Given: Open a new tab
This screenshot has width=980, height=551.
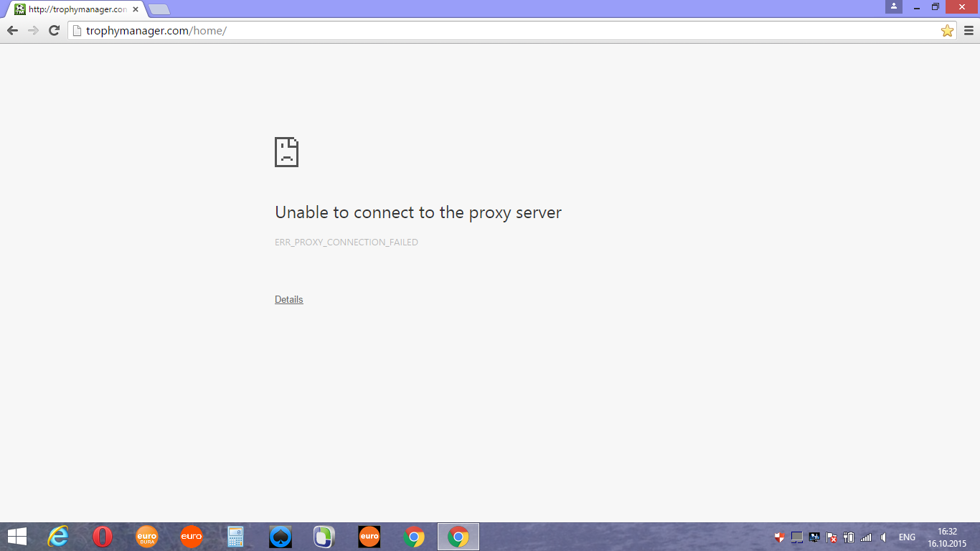Looking at the screenshot, I should point(159,9).
